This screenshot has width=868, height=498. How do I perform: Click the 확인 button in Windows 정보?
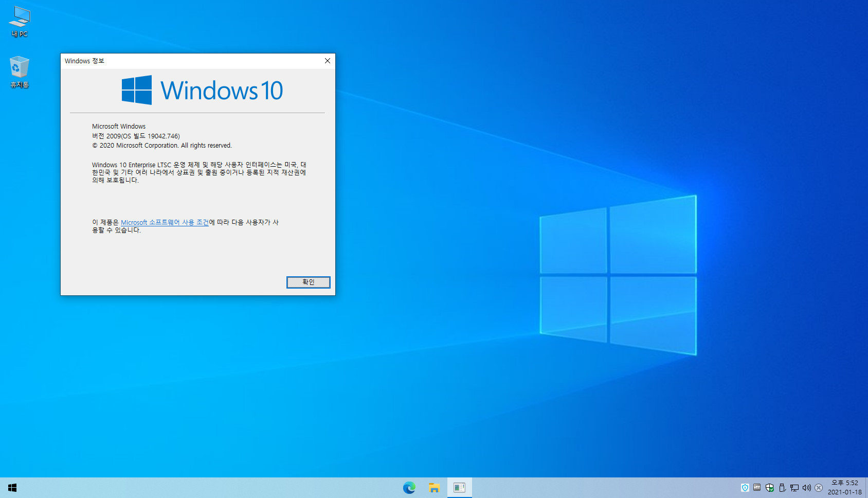309,282
